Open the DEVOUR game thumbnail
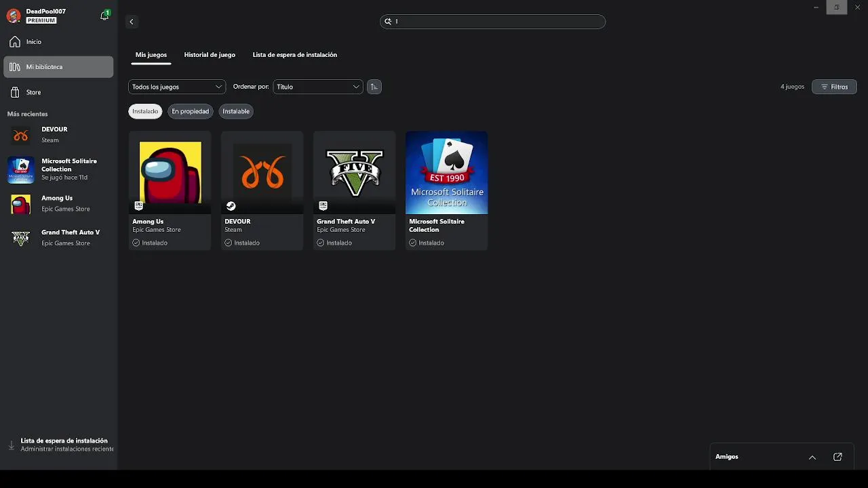This screenshot has height=488, width=868. [262, 173]
